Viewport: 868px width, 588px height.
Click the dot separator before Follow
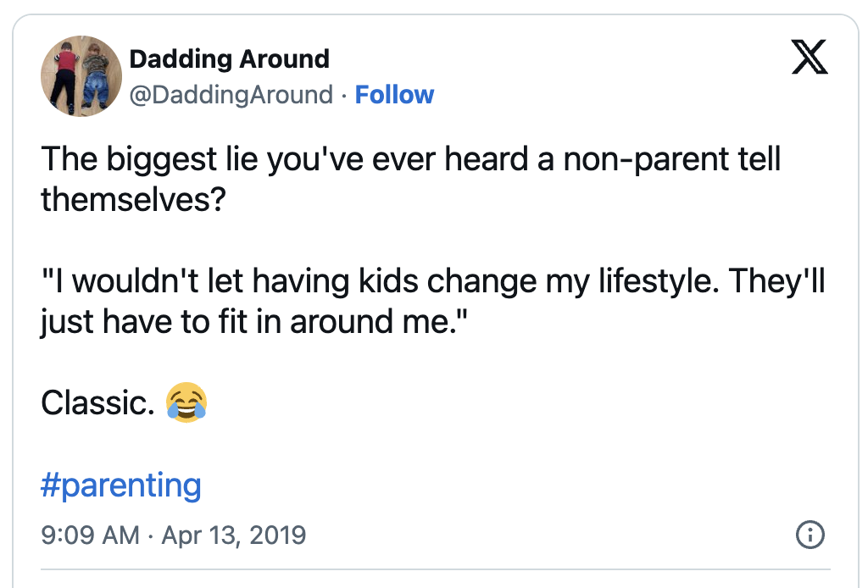click(x=344, y=95)
